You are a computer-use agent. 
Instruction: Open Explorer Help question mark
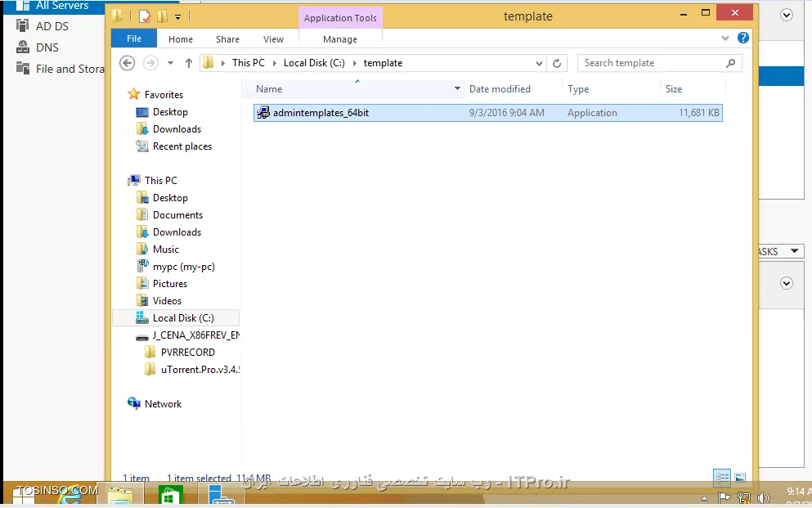tap(743, 38)
